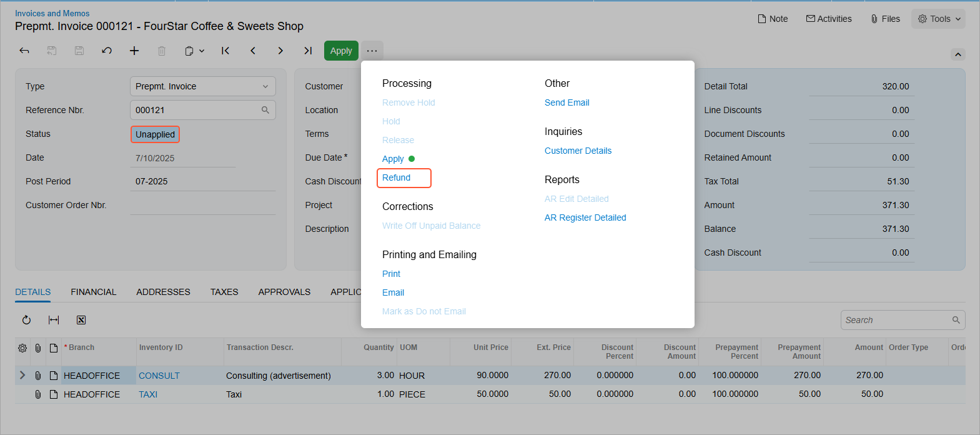Open the CONSULT inventory link
The height and width of the screenshot is (435, 980).
(159, 376)
